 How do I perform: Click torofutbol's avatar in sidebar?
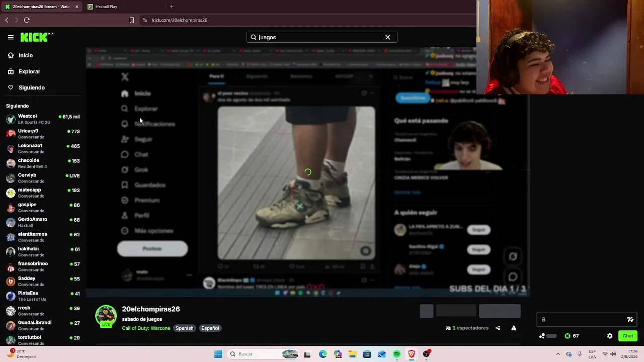coord(11,340)
